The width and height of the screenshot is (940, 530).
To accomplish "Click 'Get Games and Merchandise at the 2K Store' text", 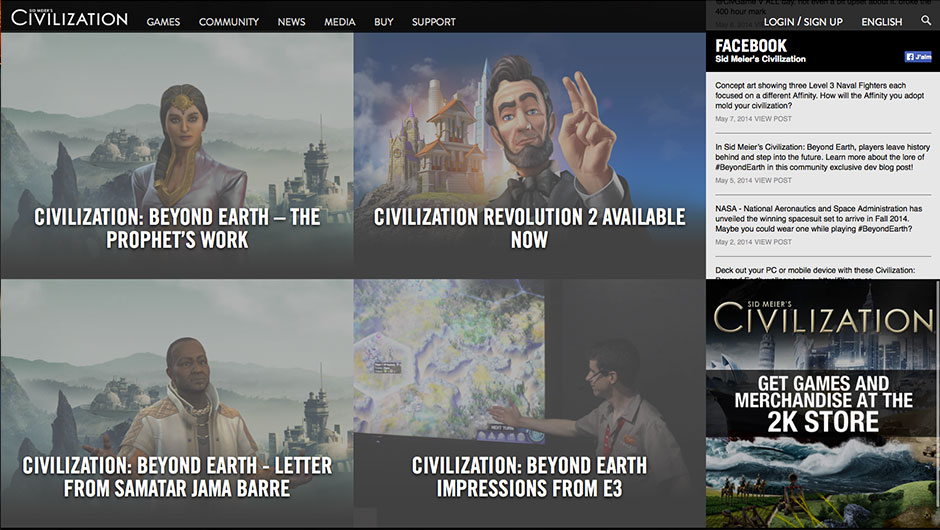I will tap(823, 403).
